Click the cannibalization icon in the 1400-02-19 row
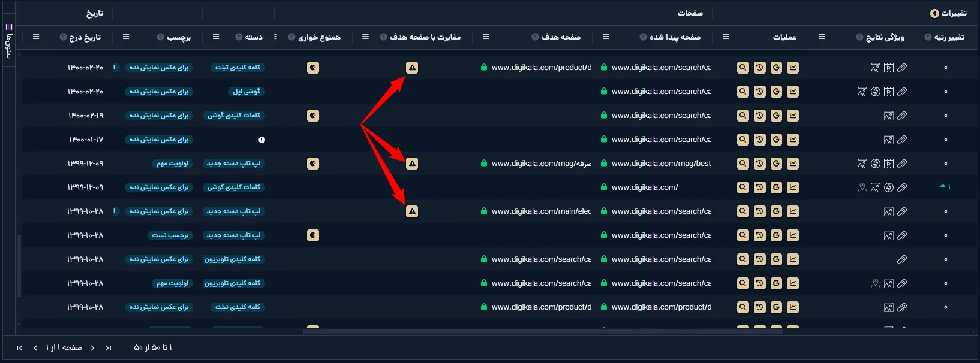Image resolution: width=980 pixels, height=363 pixels. coord(313,116)
